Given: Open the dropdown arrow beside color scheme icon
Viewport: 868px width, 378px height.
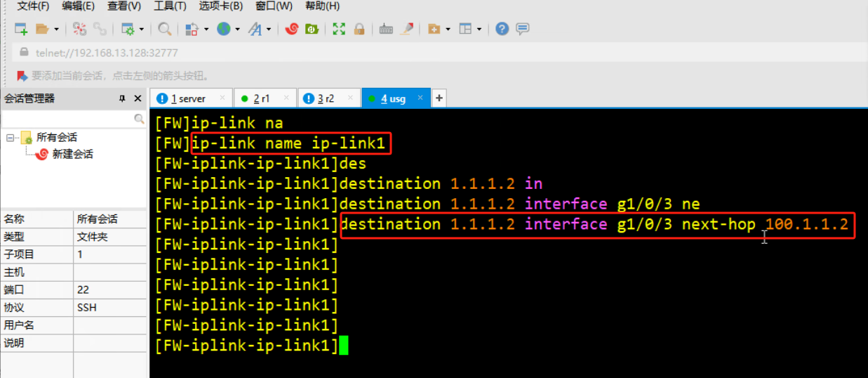Looking at the screenshot, I should click(206, 29).
